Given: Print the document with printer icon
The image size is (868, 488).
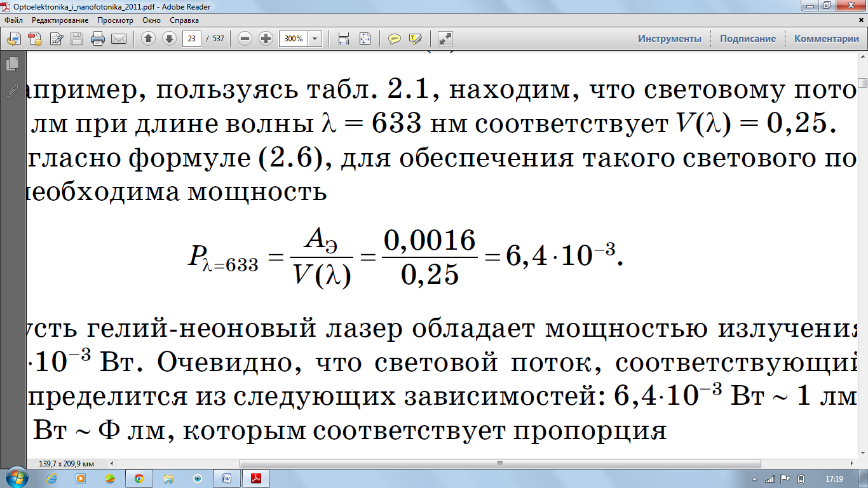Looking at the screenshot, I should pyautogui.click(x=98, y=39).
